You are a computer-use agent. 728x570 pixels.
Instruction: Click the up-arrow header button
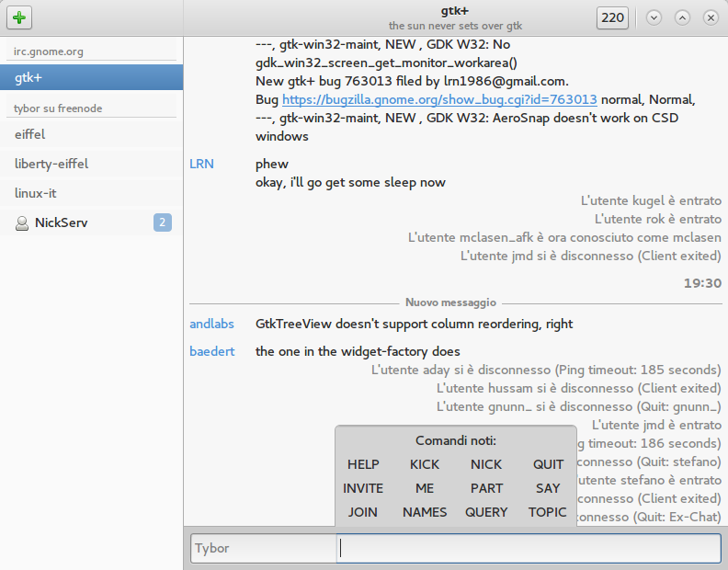point(682,18)
